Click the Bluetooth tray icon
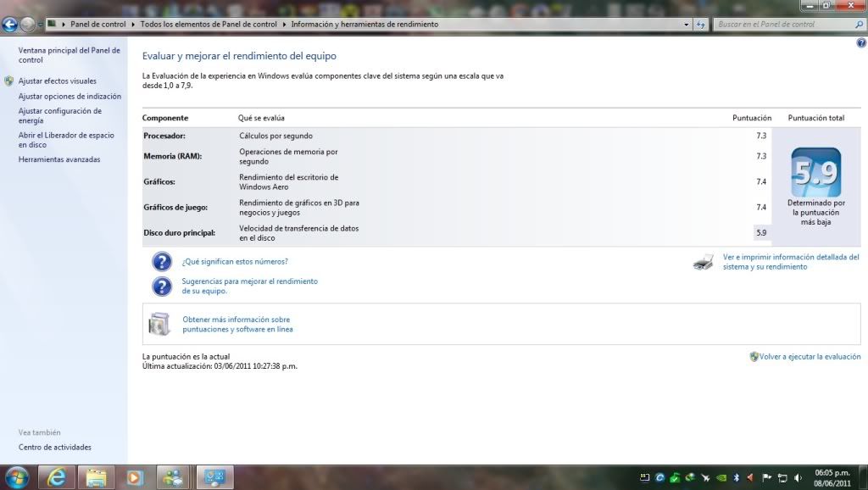The width and height of the screenshot is (868, 490). point(737,478)
